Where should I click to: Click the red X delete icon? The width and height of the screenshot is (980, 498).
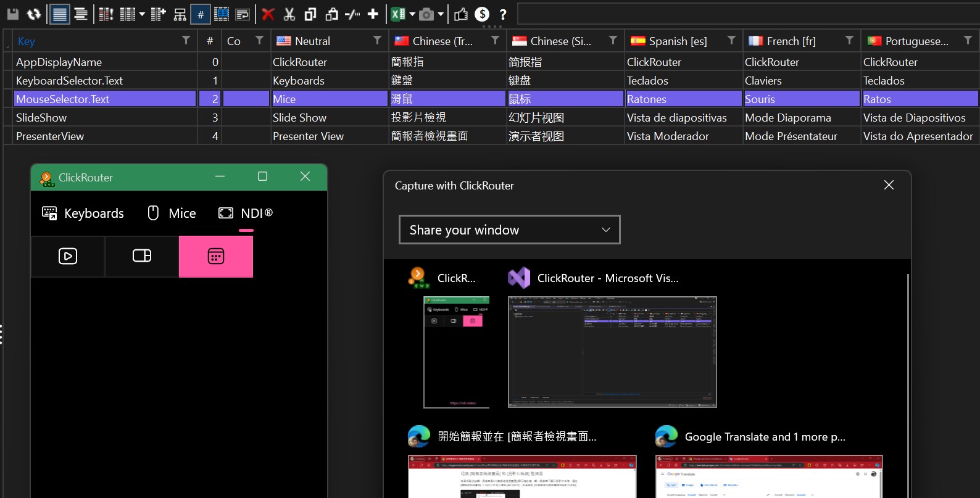point(268,14)
